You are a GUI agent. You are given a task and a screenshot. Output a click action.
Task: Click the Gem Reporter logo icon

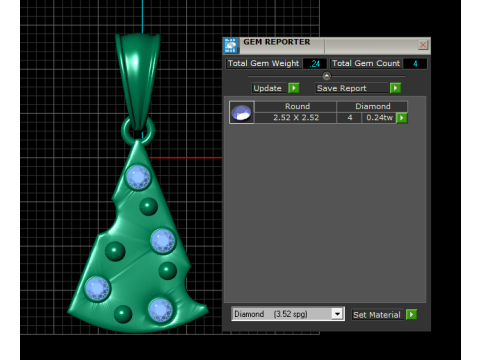(231, 45)
